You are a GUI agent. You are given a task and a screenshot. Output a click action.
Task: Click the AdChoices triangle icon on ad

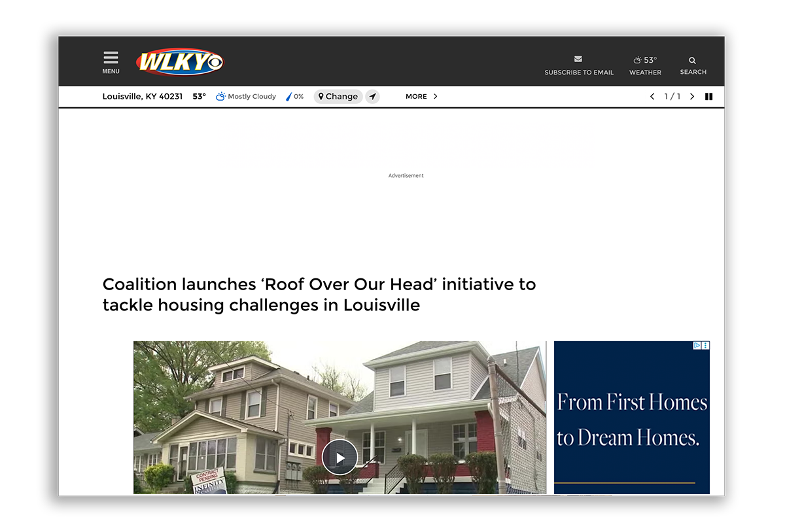coord(697,345)
